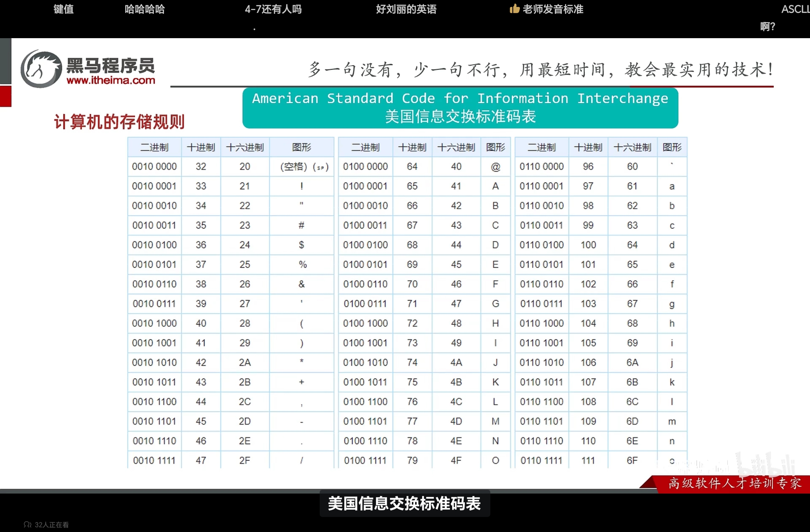Open the www.itheima.com link
The height and width of the screenshot is (532, 810).
tap(111, 81)
